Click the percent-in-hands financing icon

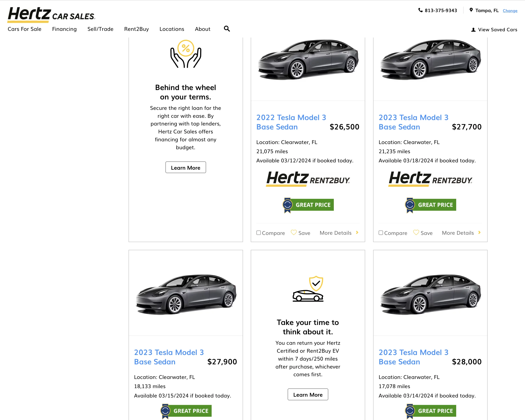[x=186, y=54]
